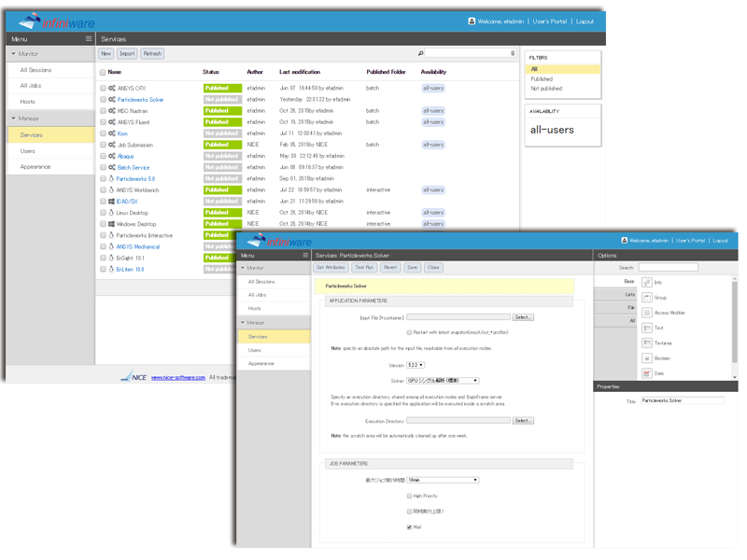
Task: Check the Batch Service row checkbox
Action: [103, 167]
